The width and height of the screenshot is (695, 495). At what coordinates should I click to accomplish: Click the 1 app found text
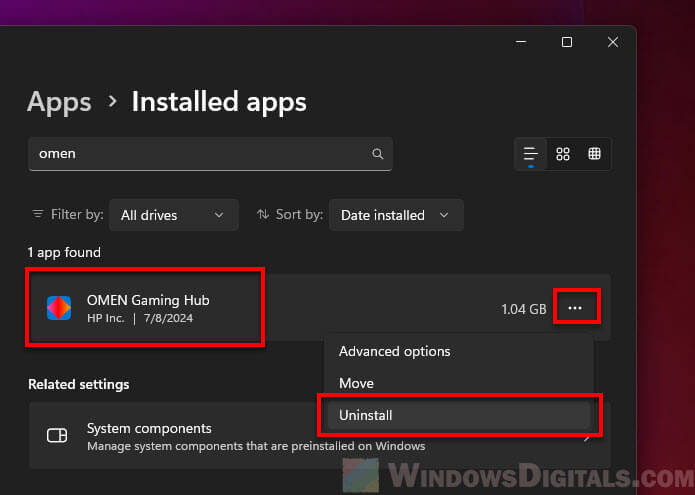(x=64, y=253)
